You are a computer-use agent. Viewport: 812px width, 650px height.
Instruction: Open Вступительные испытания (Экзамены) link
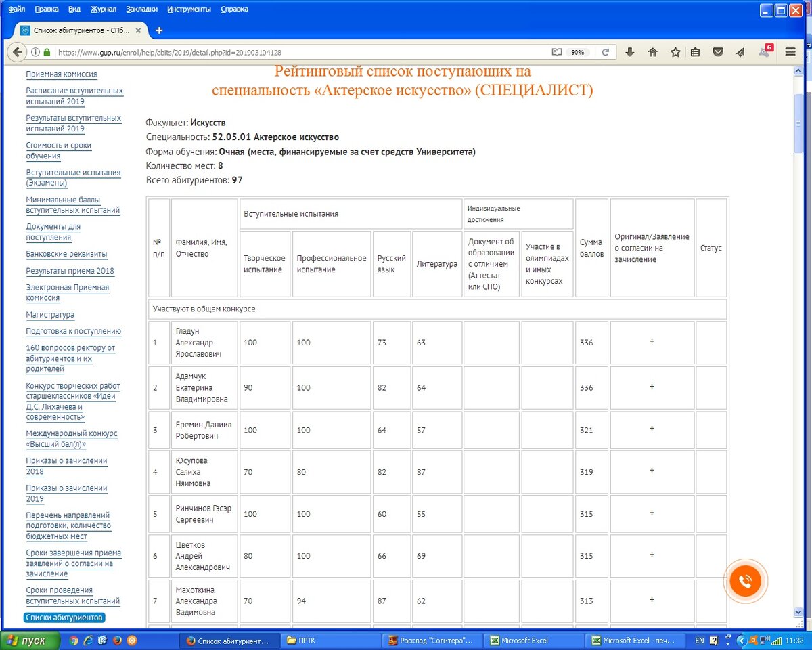[x=73, y=177]
